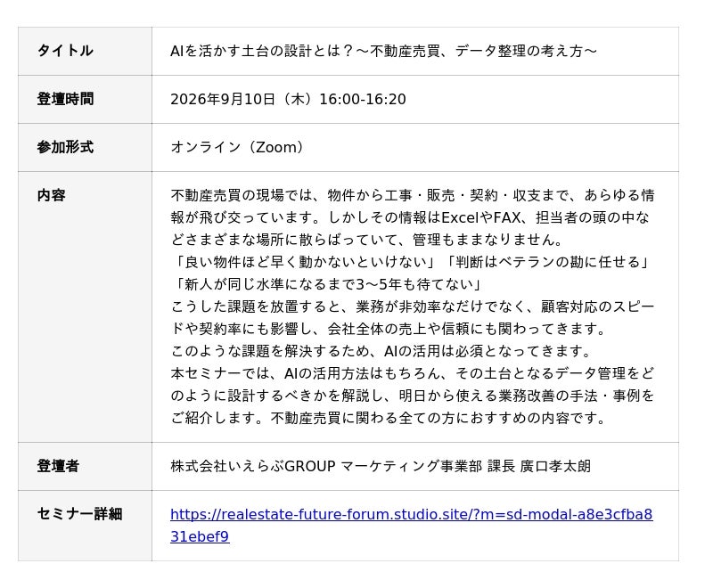The height and width of the screenshot is (588, 713).
Task: Click the オンライン（Zoom）text
Action: [x=236, y=147]
